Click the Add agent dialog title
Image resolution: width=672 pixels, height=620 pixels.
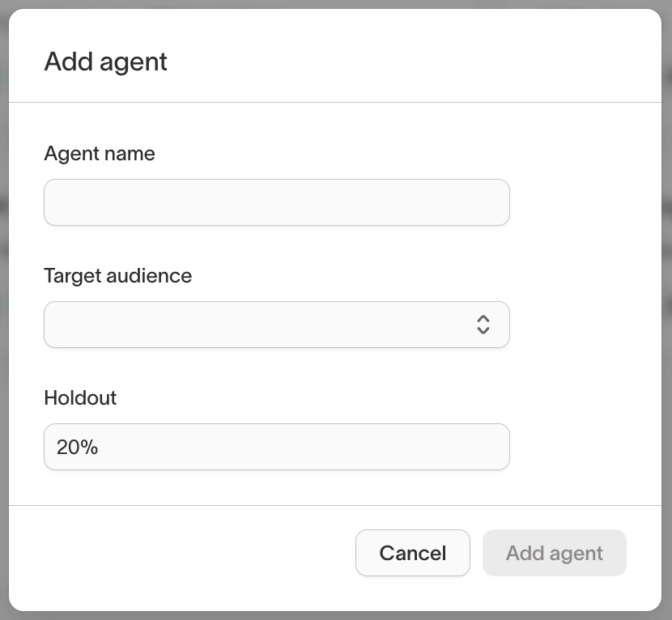tap(105, 62)
